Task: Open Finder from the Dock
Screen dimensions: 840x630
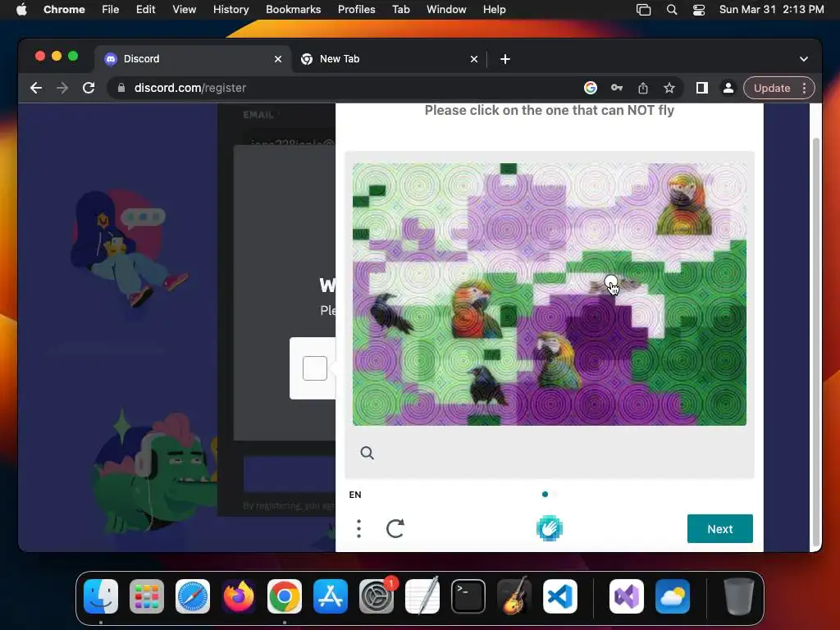Action: pyautogui.click(x=101, y=596)
